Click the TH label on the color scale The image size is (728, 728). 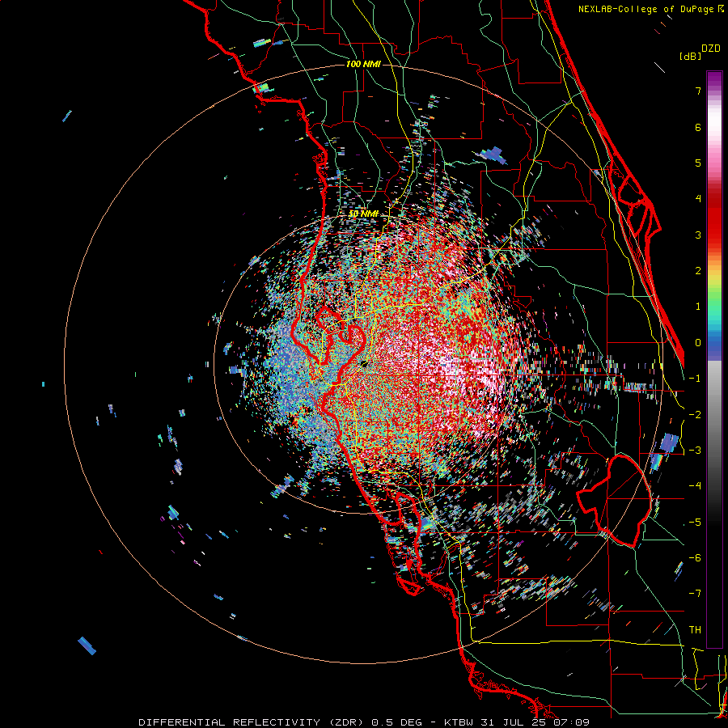[x=695, y=630]
